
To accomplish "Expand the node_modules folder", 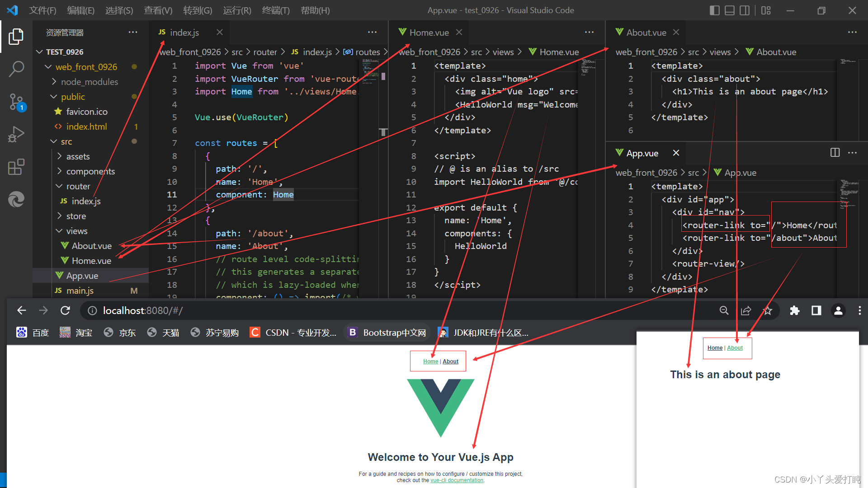I will point(54,82).
